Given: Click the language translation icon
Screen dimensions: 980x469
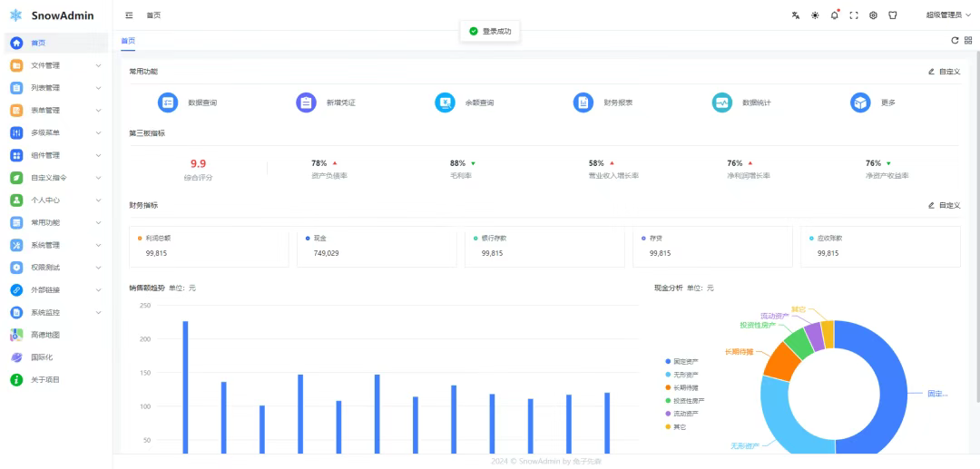Looking at the screenshot, I should tap(796, 15).
